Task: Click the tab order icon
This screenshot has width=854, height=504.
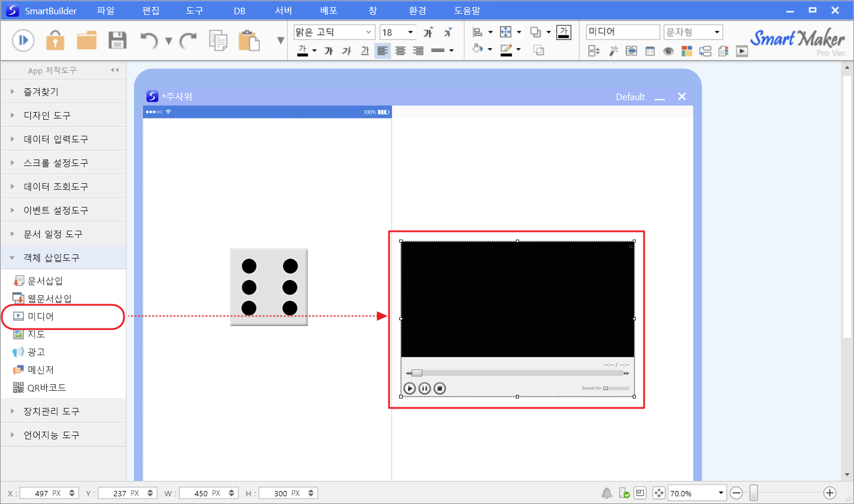Action: pos(593,51)
